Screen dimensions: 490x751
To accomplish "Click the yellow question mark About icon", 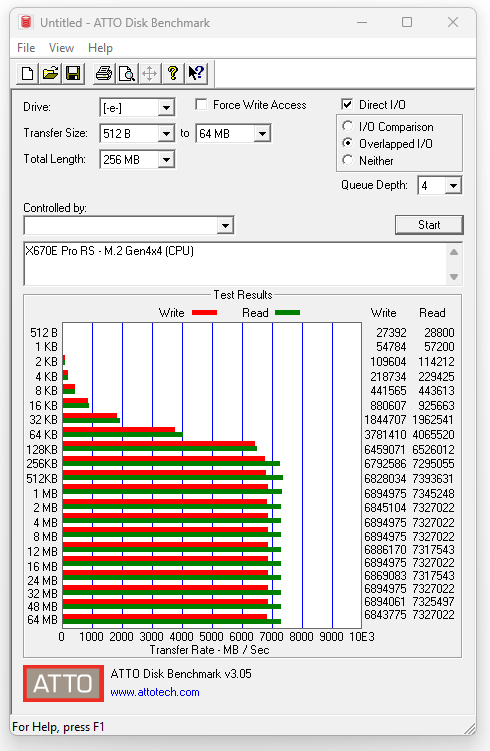I will click(173, 73).
